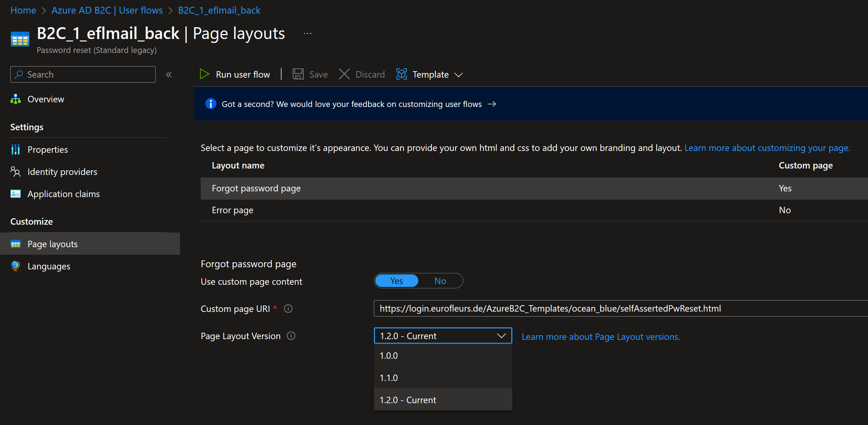Click into the Custom page URI field

click(621, 308)
